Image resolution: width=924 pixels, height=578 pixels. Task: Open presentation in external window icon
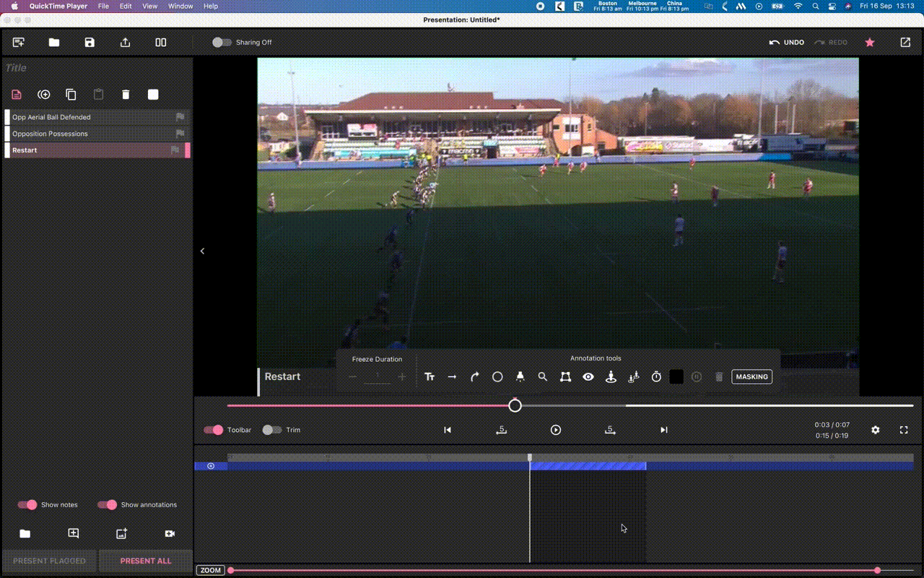[905, 43]
